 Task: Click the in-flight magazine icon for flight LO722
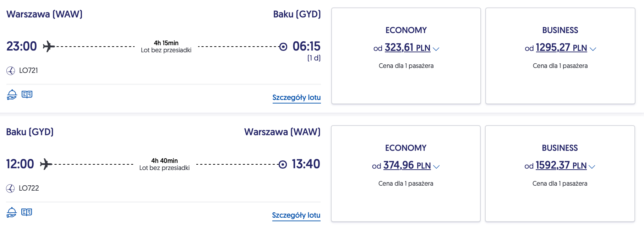click(27, 212)
